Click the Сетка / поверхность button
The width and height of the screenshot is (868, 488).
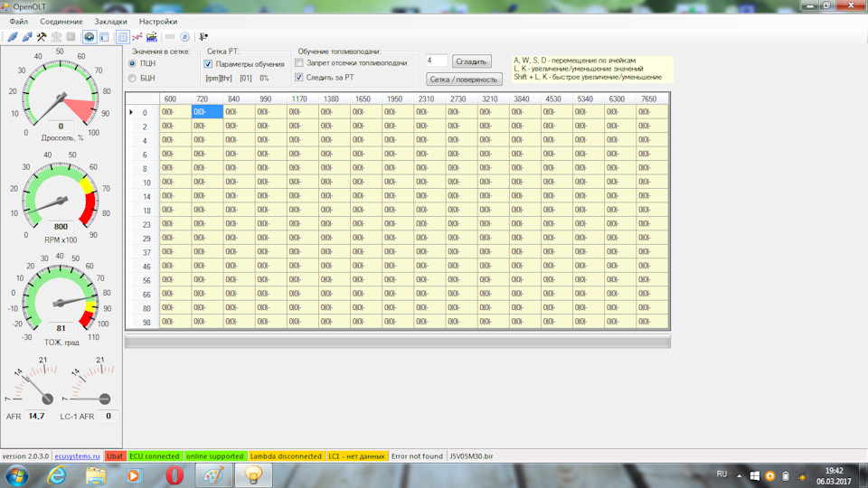[464, 80]
